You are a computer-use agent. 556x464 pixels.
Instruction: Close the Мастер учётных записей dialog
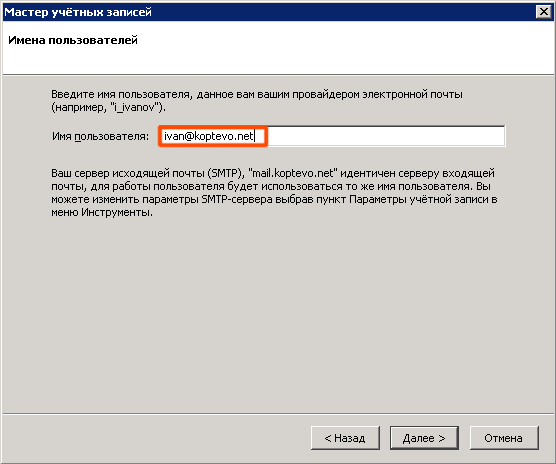pos(544,12)
